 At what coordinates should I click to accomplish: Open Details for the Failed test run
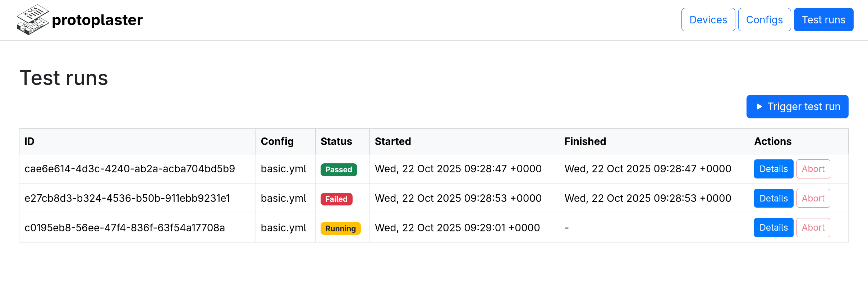(x=773, y=198)
